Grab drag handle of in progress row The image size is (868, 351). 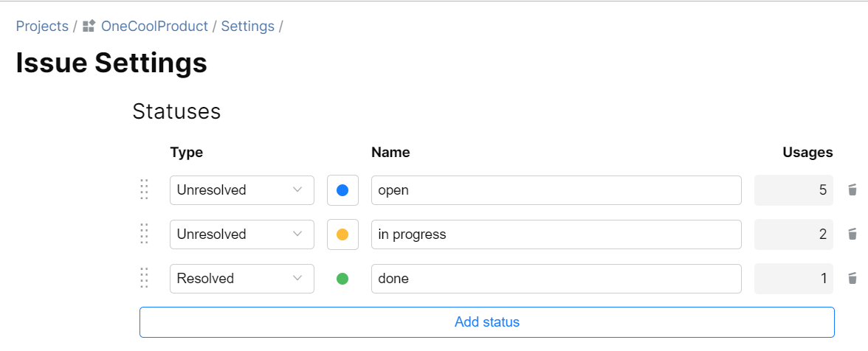point(145,234)
